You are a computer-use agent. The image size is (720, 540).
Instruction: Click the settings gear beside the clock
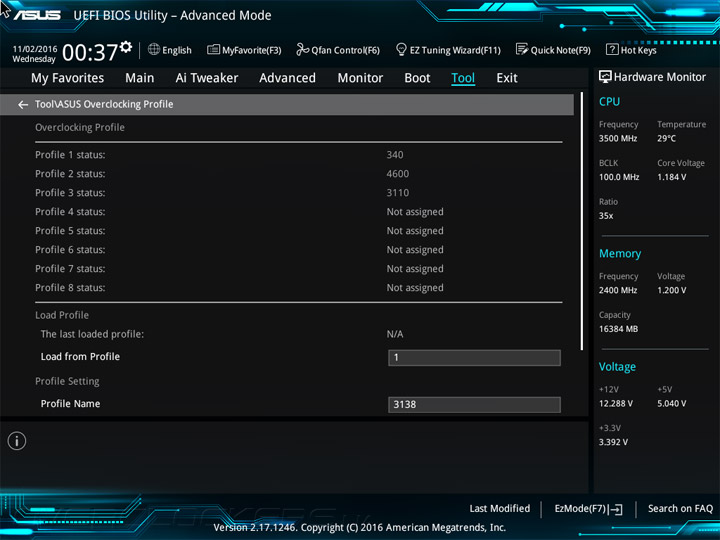click(x=126, y=46)
